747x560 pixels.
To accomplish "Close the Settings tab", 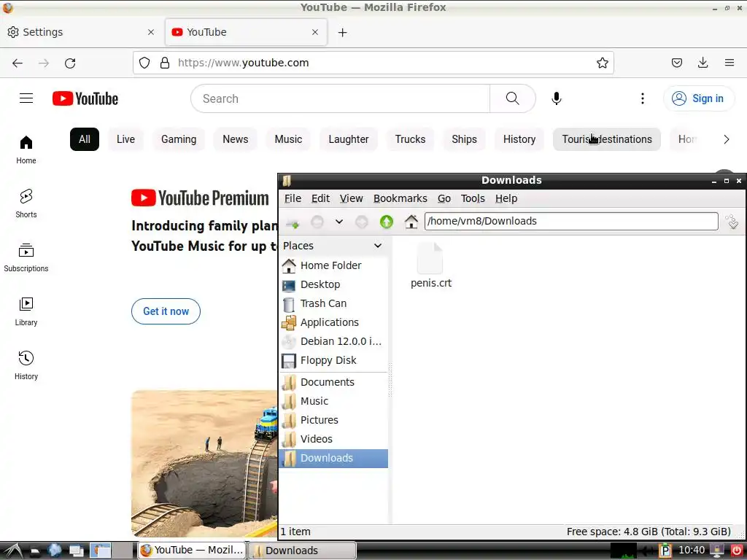I will (x=151, y=32).
